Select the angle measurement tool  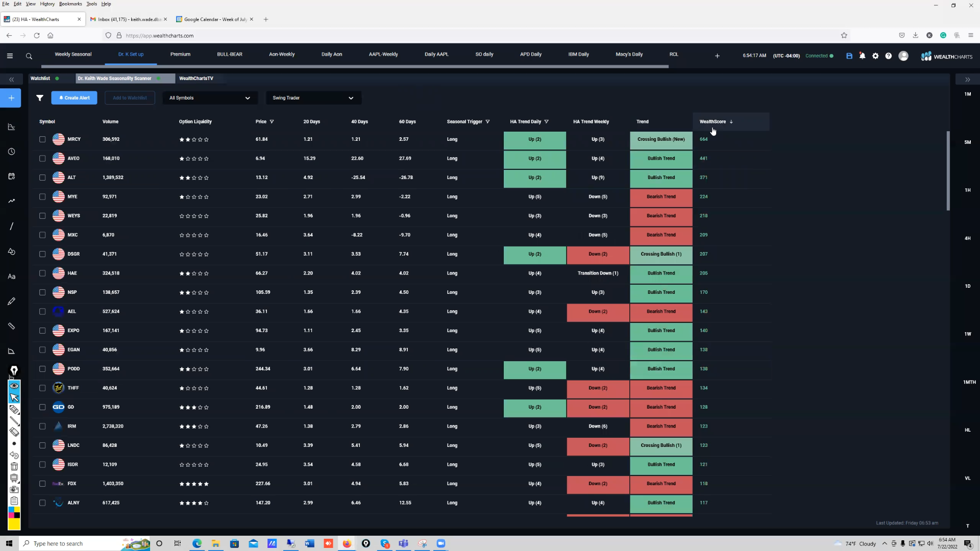11,351
